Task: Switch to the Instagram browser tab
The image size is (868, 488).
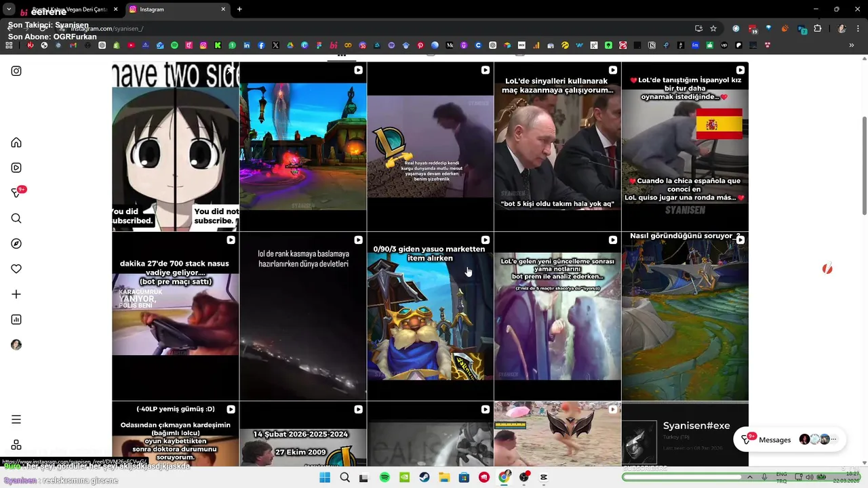Action: pyautogui.click(x=176, y=9)
